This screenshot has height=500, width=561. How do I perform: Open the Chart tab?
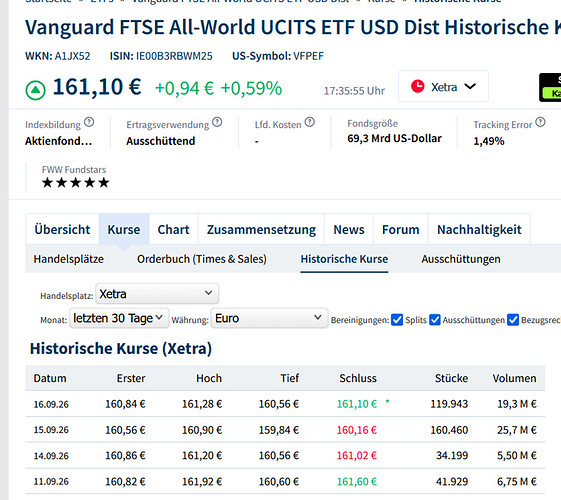coord(174,229)
